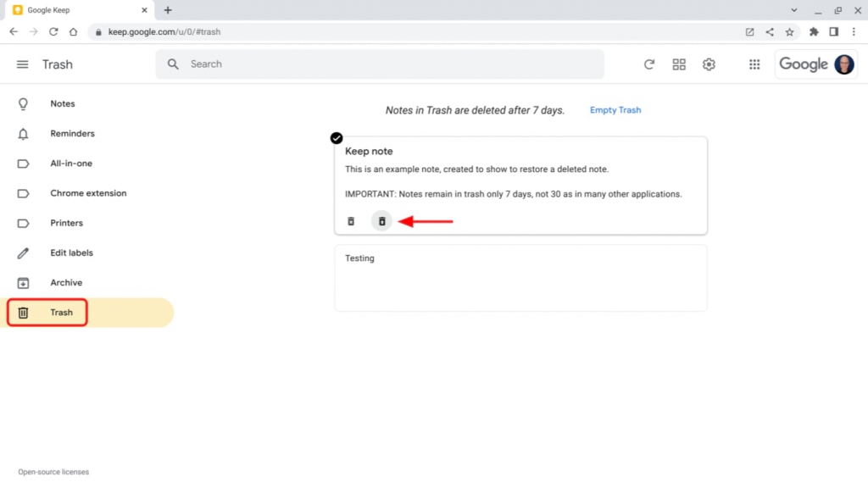Viewport: 868px width, 488px height.
Task: Open the Archive section
Action: click(x=65, y=282)
